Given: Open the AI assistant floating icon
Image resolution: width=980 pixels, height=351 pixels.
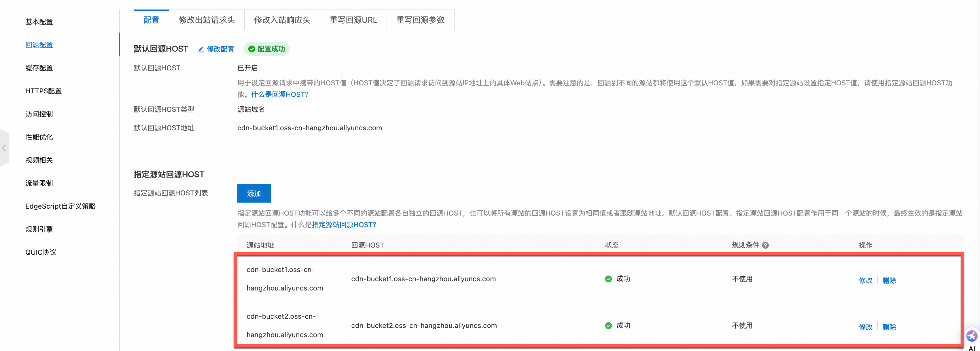Looking at the screenshot, I should click(972, 336).
